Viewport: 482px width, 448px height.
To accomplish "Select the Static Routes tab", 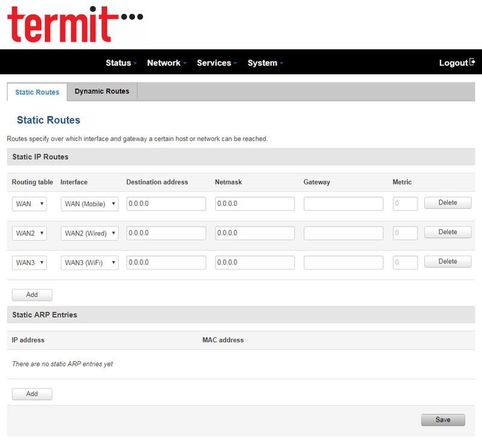I will click(37, 92).
